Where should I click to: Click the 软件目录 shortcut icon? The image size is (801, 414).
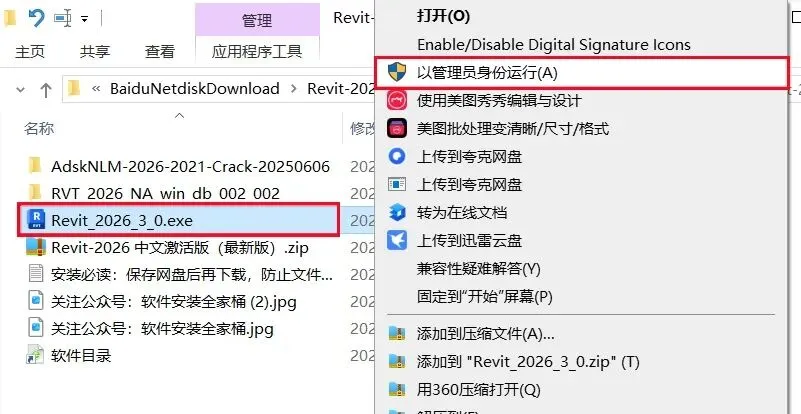[35, 355]
